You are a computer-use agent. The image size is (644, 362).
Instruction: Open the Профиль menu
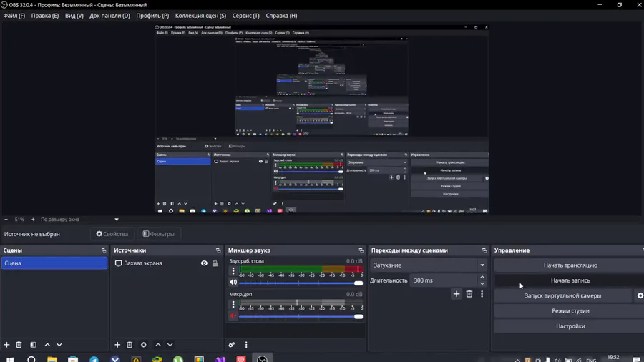point(152,16)
